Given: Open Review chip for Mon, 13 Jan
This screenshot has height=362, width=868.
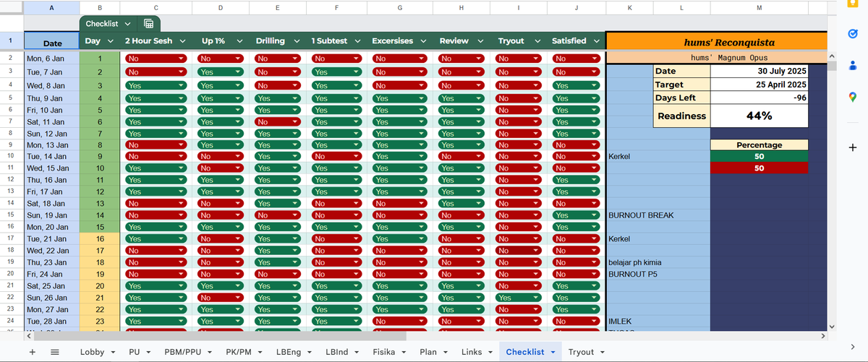Looking at the screenshot, I should tap(461, 145).
